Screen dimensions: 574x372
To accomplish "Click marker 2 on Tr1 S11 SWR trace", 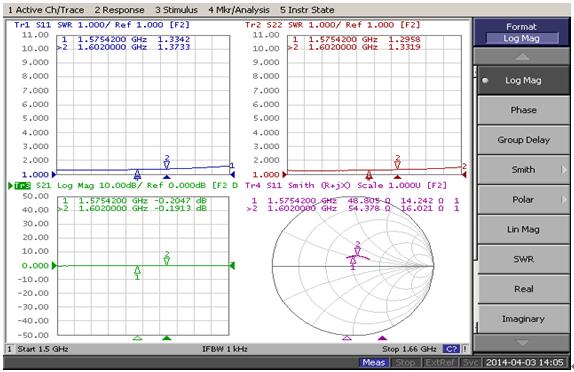I will [167, 162].
